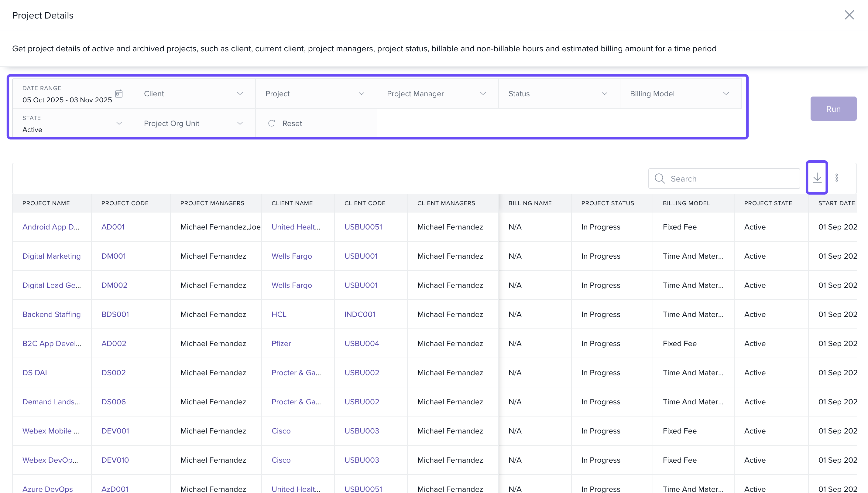
Task: Open the Pfizer client link
Action: [x=281, y=343]
